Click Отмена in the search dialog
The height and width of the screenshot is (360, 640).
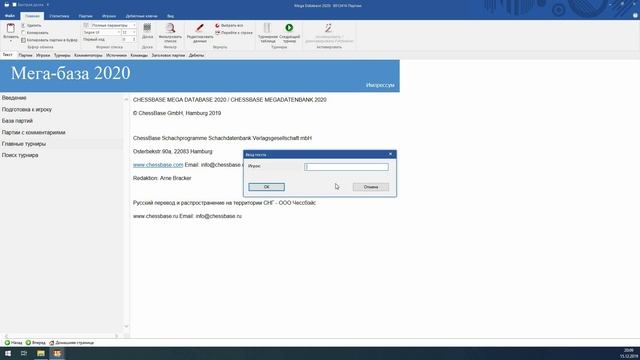pos(371,187)
